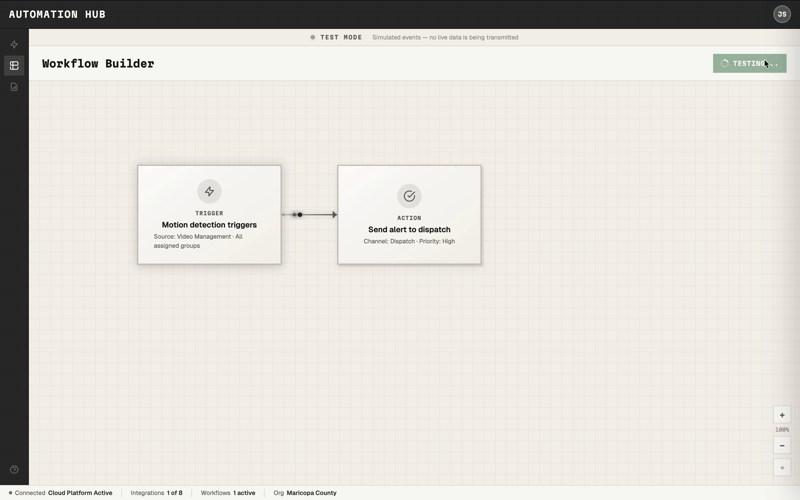Open the reports document sidebar icon
This screenshot has width=800, height=500.
coord(14,87)
